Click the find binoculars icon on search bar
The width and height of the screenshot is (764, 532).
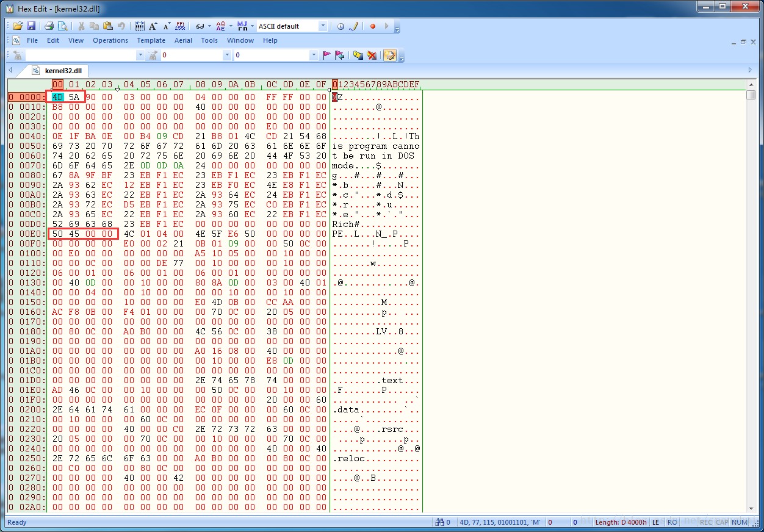coord(18,55)
